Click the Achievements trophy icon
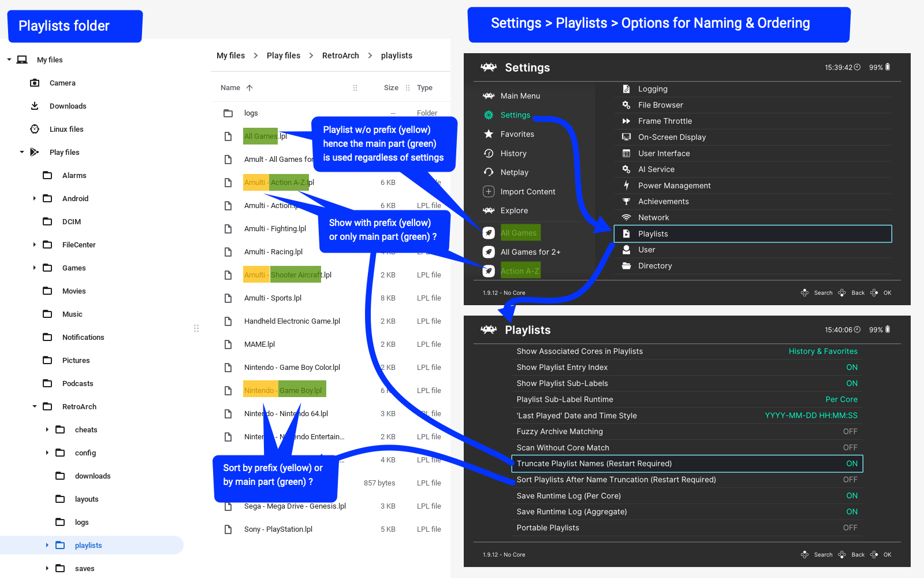 (x=626, y=202)
